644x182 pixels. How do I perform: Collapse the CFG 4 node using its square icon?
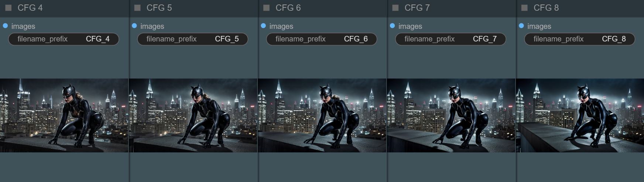[x=8, y=8]
